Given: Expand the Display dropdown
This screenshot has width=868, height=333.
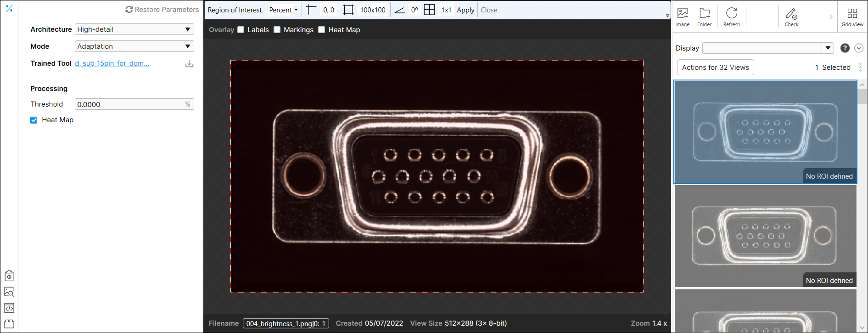Looking at the screenshot, I should click(828, 48).
